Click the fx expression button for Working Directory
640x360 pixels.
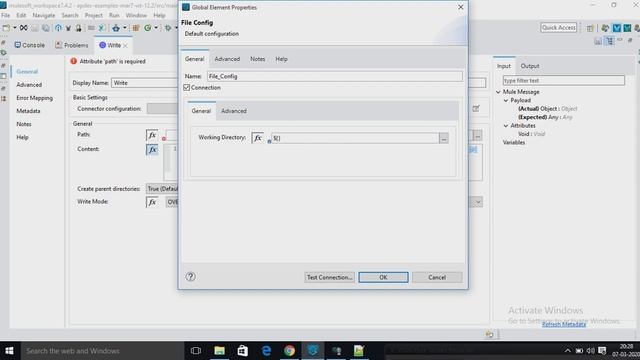coord(258,138)
